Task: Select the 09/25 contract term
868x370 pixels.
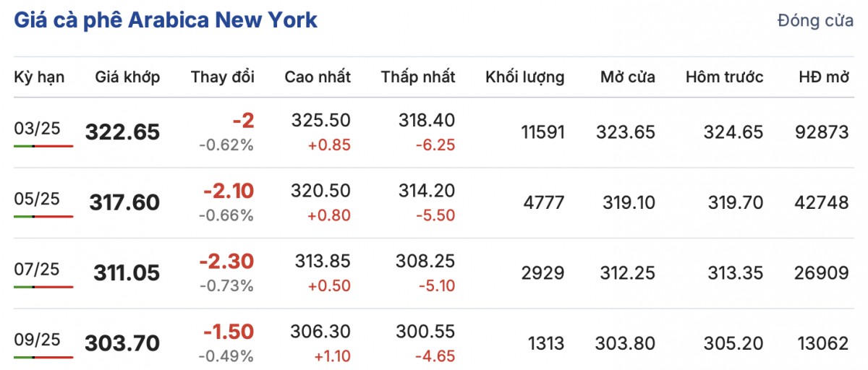Action: [x=38, y=339]
